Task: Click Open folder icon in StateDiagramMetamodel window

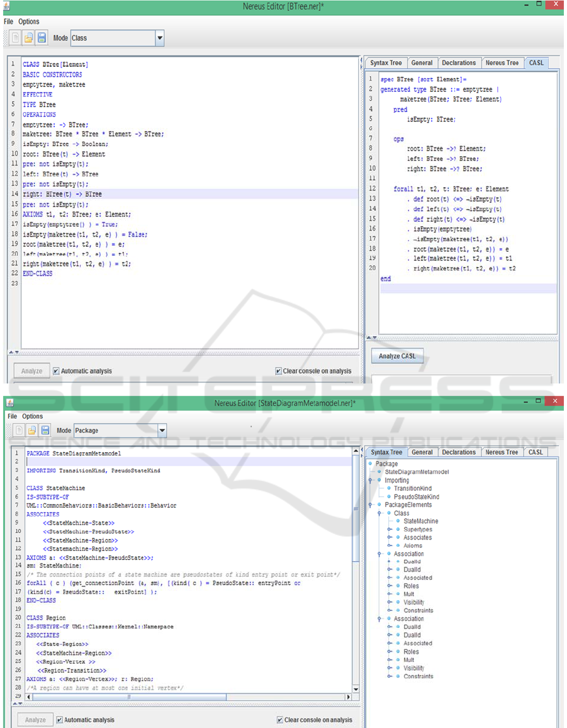Action: click(32, 431)
